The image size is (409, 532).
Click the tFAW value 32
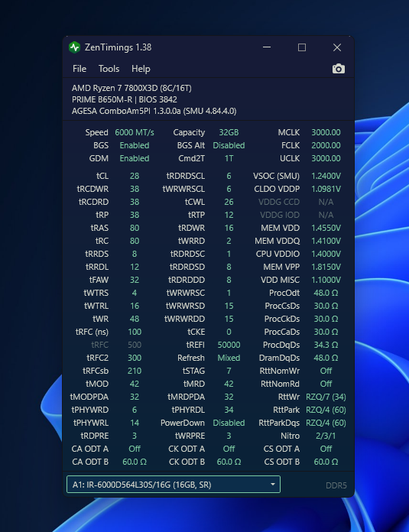(x=135, y=280)
